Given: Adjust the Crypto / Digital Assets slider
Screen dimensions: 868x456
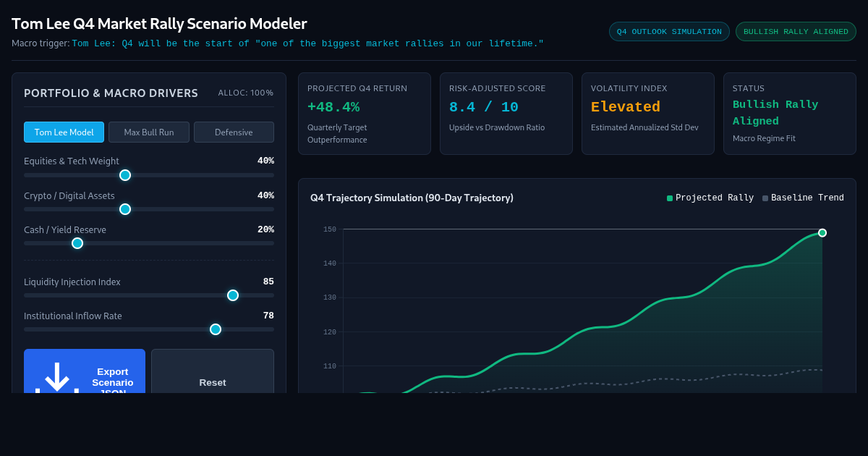Looking at the screenshot, I should (149, 209).
